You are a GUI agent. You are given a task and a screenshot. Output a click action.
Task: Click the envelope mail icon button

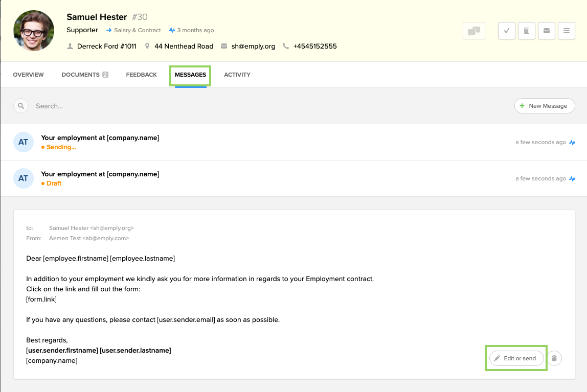click(x=546, y=31)
